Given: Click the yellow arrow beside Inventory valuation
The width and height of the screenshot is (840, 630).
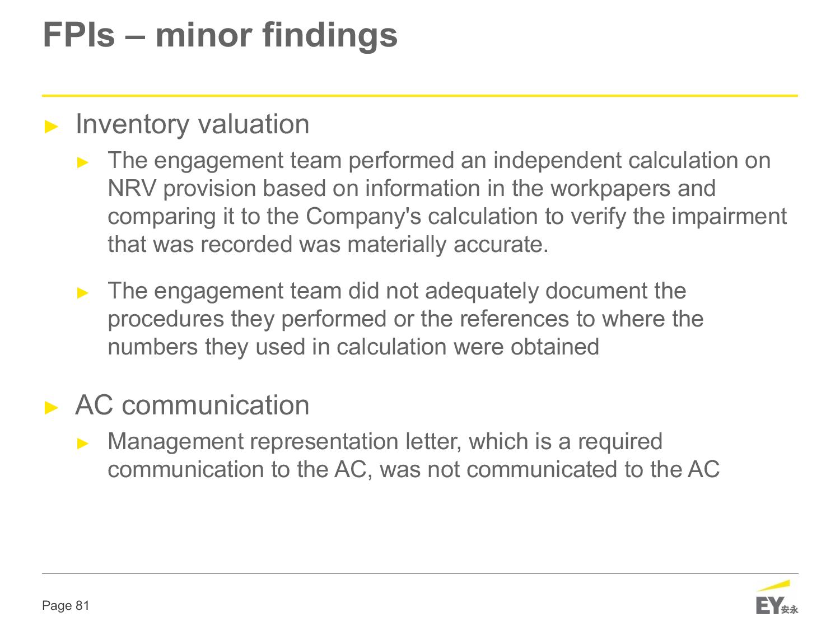Looking at the screenshot, I should click(52, 126).
